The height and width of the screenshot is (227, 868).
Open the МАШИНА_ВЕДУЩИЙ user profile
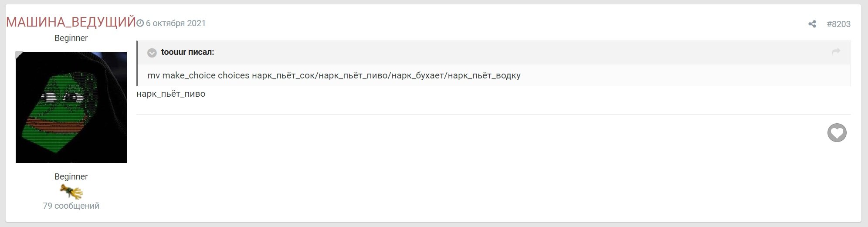pyautogui.click(x=71, y=22)
